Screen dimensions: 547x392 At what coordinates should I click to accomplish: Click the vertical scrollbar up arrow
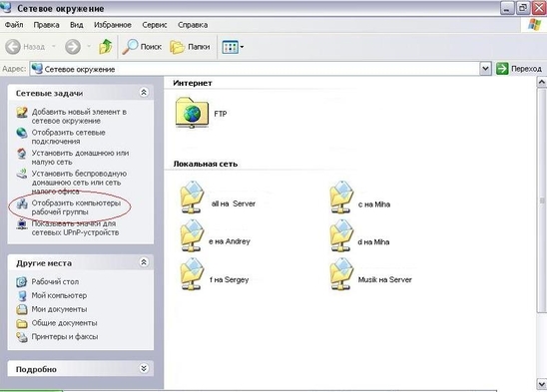541,83
